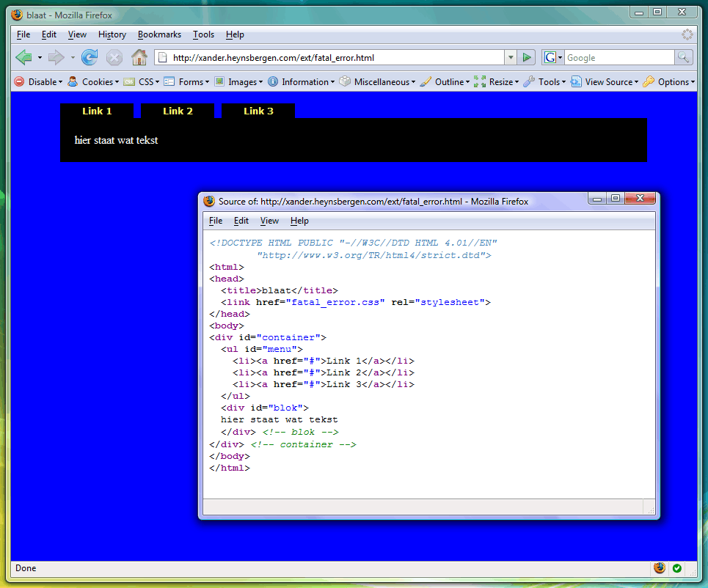
Task: Click the green checkmark status bar icon
Action: pyautogui.click(x=677, y=568)
